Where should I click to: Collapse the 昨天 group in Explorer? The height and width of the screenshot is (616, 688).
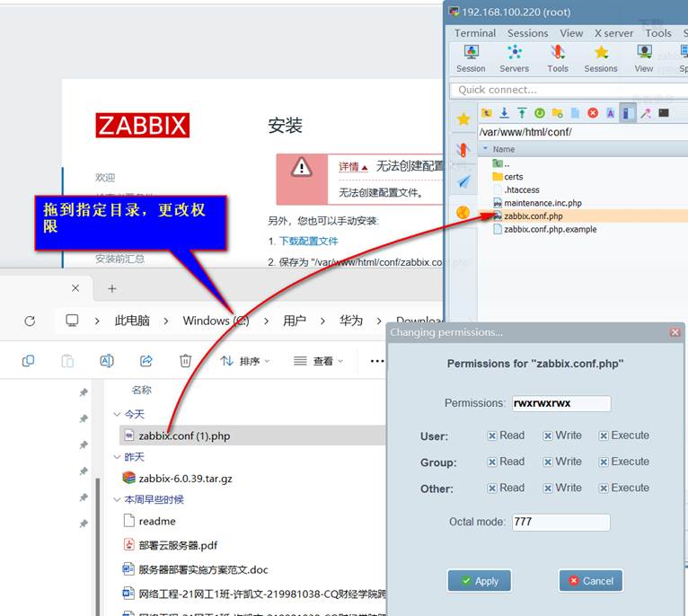coord(117,457)
